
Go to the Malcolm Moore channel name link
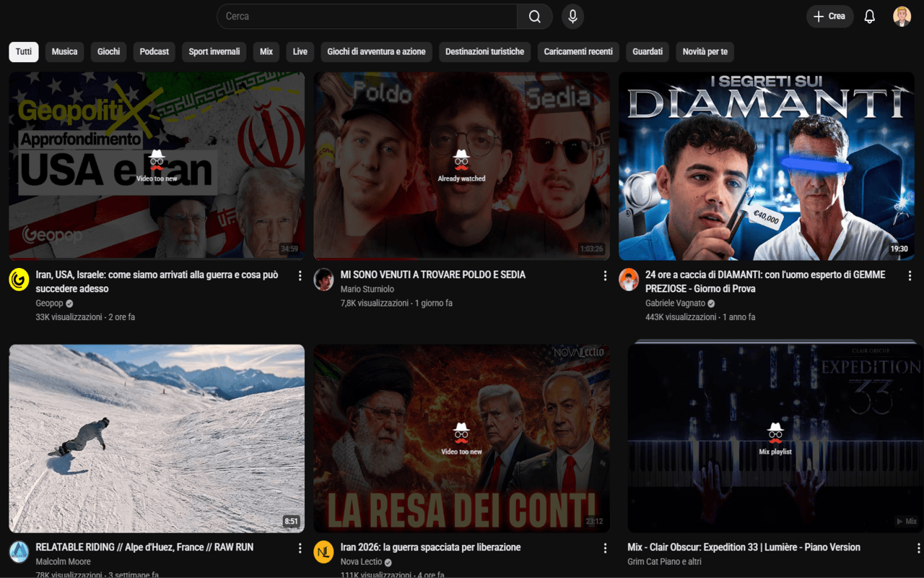coord(64,562)
